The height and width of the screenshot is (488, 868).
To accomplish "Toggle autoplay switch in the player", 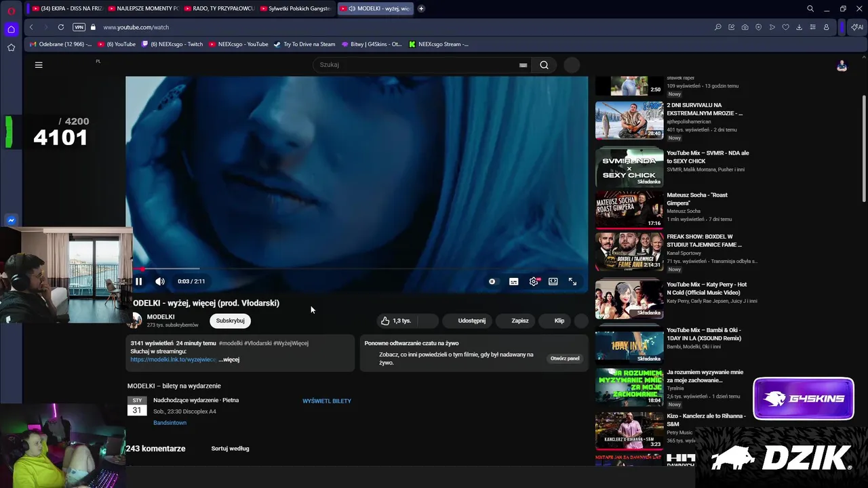I will click(x=492, y=281).
